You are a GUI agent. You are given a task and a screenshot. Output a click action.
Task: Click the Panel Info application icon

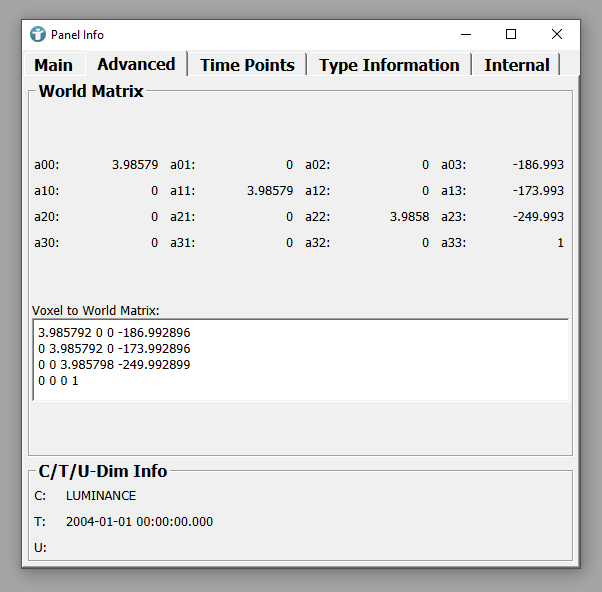click(38, 34)
